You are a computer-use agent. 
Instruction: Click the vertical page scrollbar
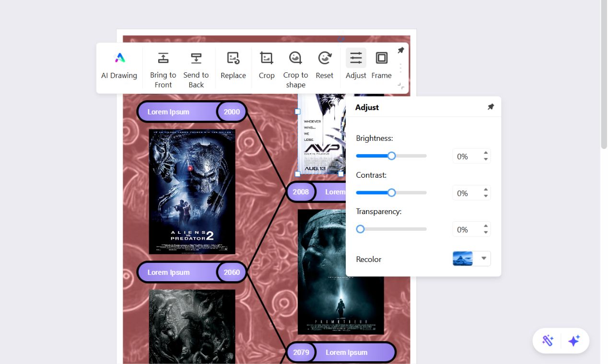(604, 75)
